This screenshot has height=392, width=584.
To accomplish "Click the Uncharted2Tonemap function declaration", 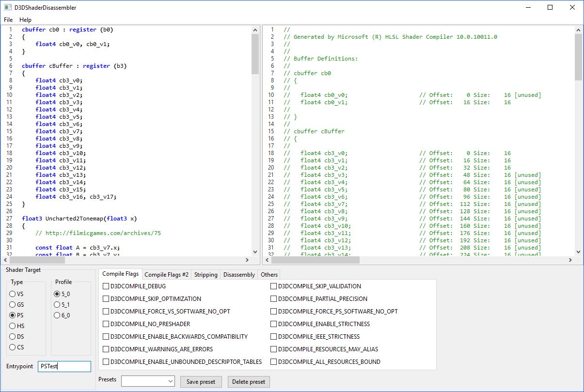I will (x=79, y=219).
